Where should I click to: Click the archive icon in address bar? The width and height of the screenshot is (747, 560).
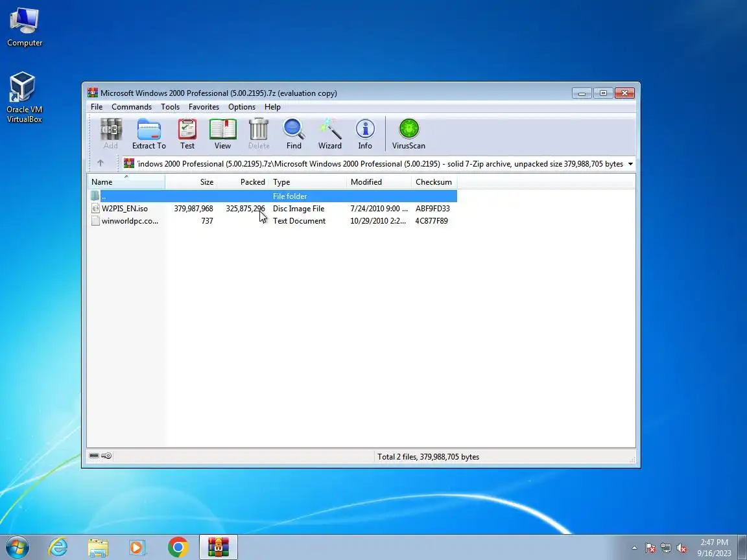pos(128,163)
